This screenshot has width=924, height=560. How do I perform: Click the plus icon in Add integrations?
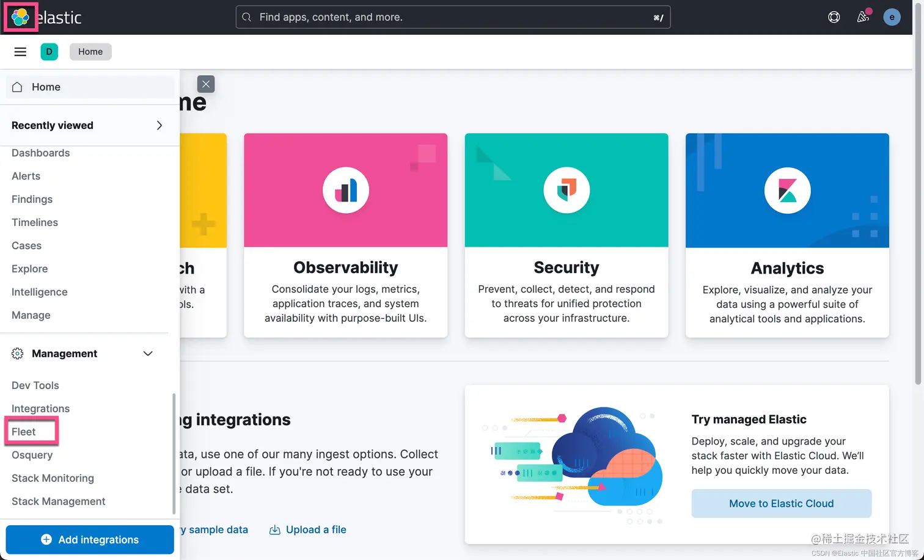[x=46, y=539]
